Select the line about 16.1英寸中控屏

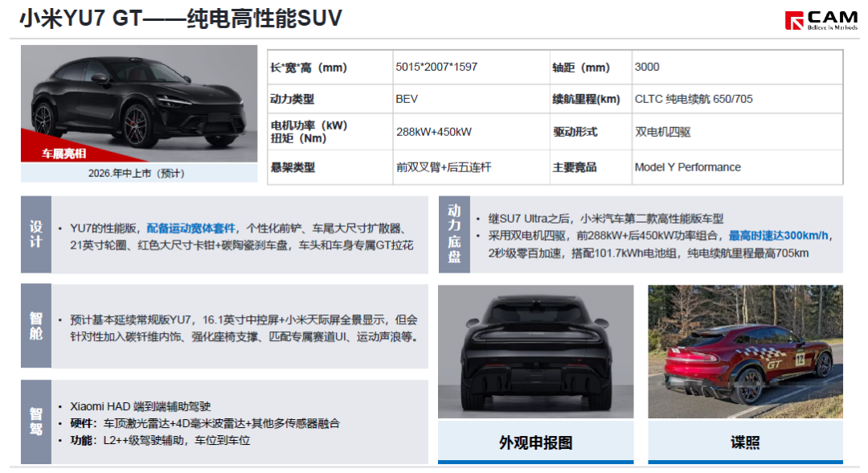pos(244,320)
